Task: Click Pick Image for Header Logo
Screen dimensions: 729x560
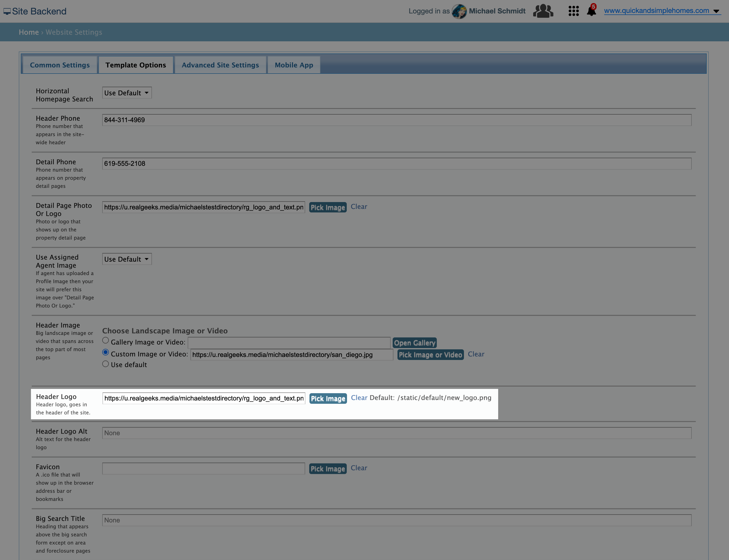Action: [328, 399]
